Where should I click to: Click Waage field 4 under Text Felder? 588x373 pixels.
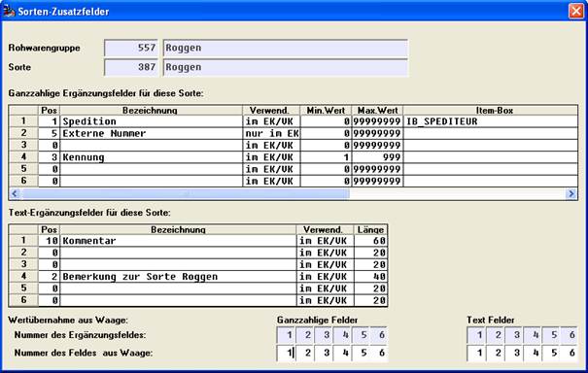click(x=533, y=353)
